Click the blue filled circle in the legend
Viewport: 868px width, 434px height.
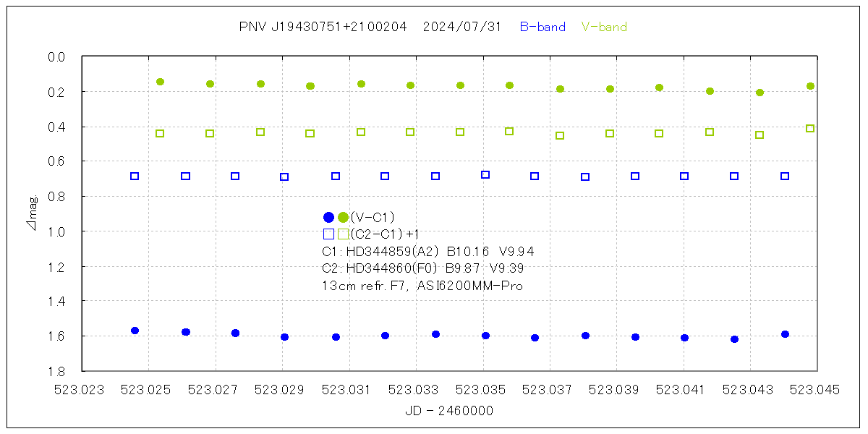click(328, 217)
